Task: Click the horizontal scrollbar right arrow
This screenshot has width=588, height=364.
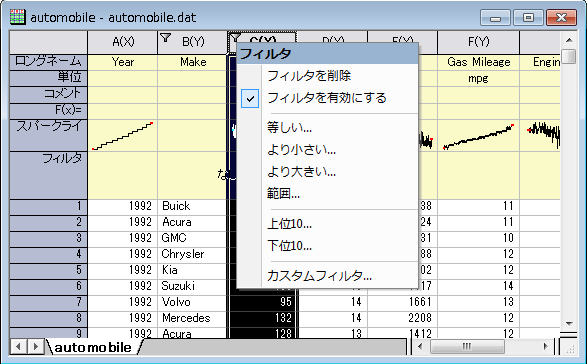Action: tap(546, 346)
